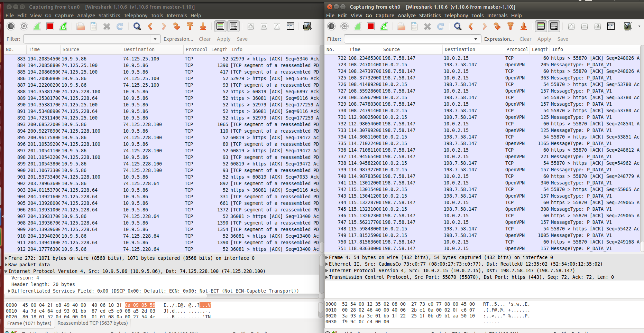The height and width of the screenshot is (333, 644).
Task: Sort by Destination column in tun0 window
Action: point(153,49)
